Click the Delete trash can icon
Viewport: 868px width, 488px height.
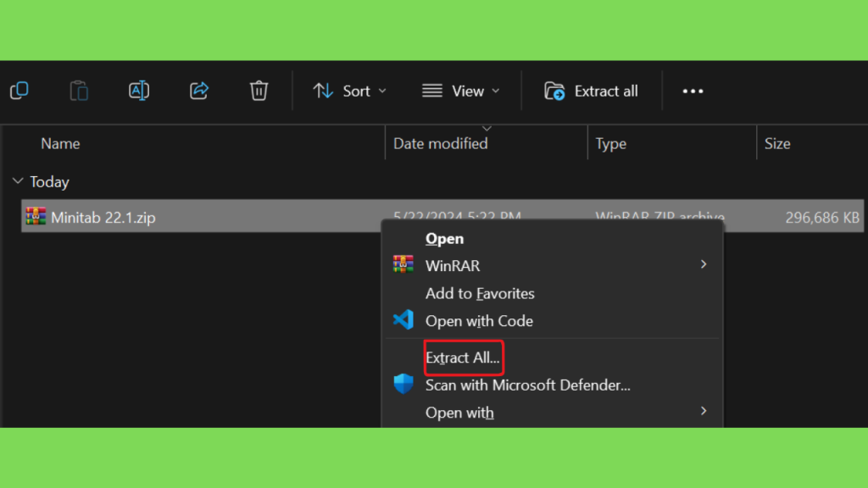259,91
